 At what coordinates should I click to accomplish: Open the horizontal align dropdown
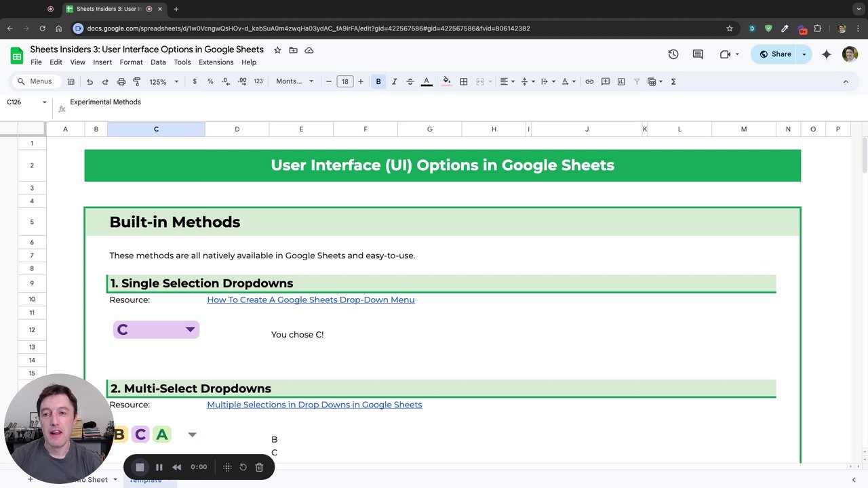tap(507, 81)
